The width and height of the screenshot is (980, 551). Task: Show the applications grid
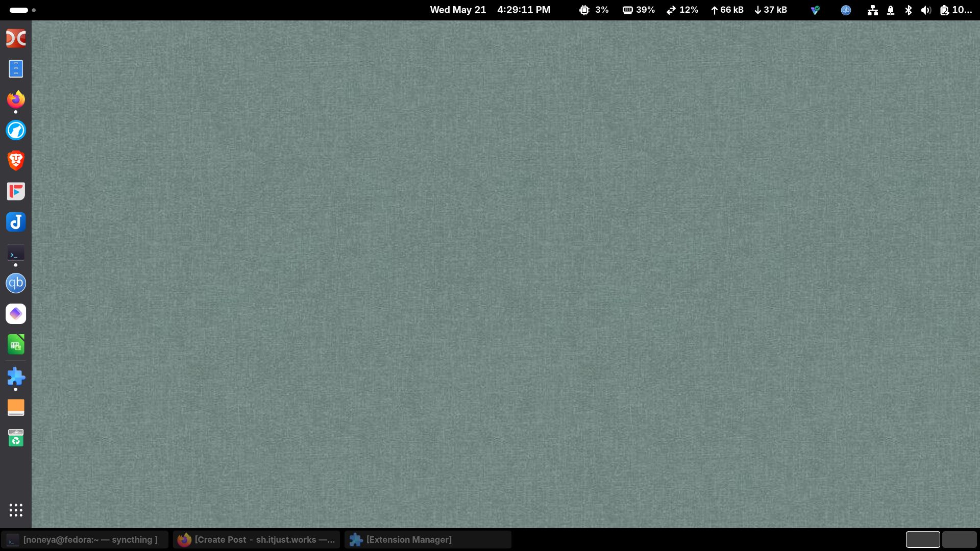(16, 510)
